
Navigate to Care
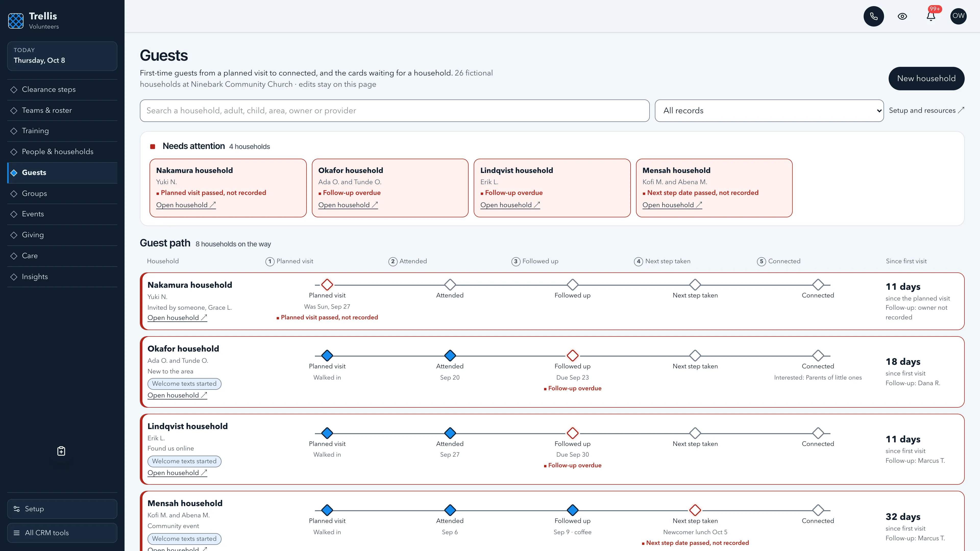[62, 256]
